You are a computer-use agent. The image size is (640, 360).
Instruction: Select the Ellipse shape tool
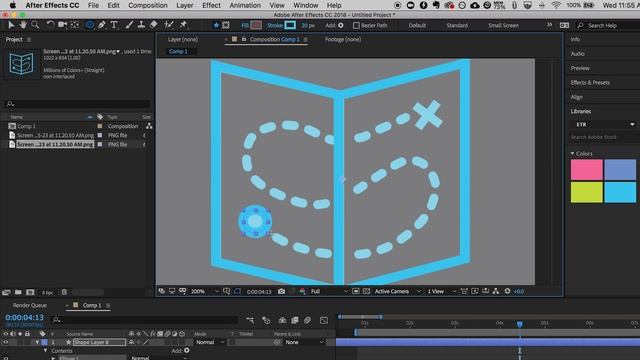pos(89,25)
